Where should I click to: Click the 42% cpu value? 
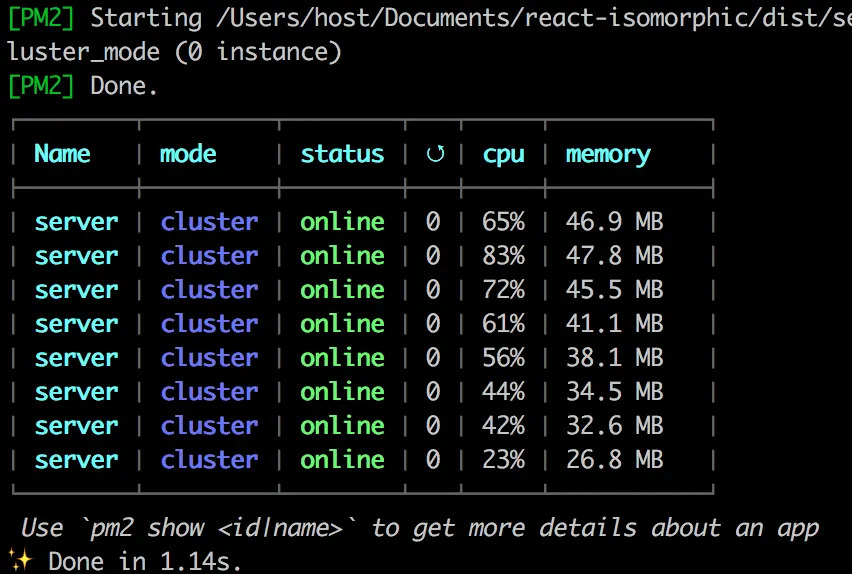pos(503,426)
